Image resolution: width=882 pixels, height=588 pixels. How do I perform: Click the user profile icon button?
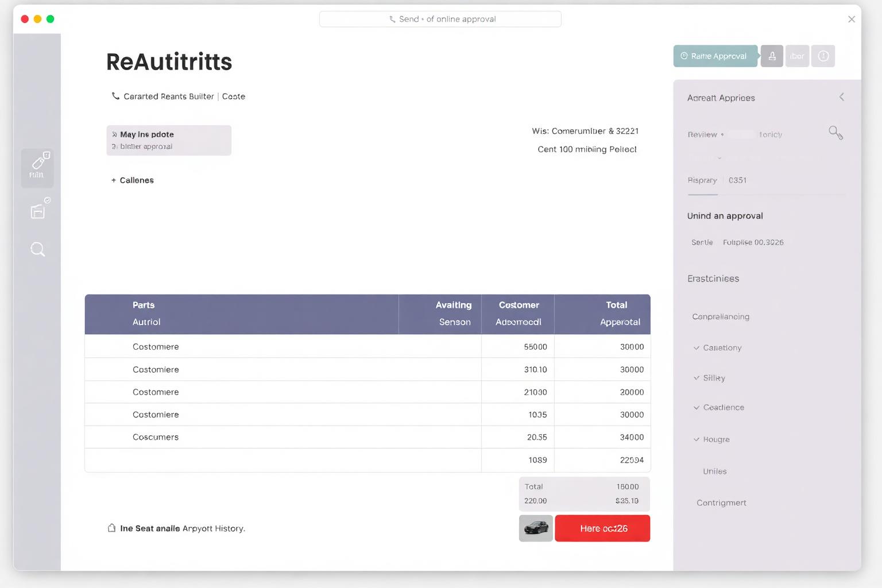pos(772,56)
